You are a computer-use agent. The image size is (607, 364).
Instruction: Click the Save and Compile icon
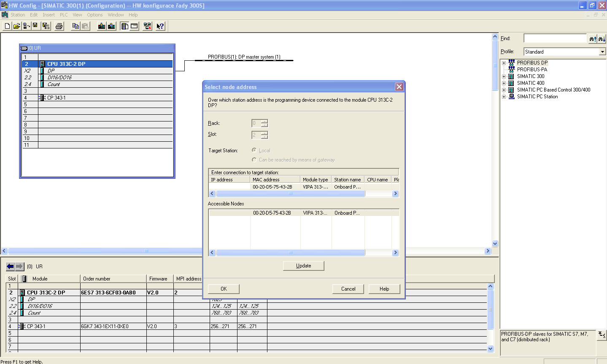46,26
